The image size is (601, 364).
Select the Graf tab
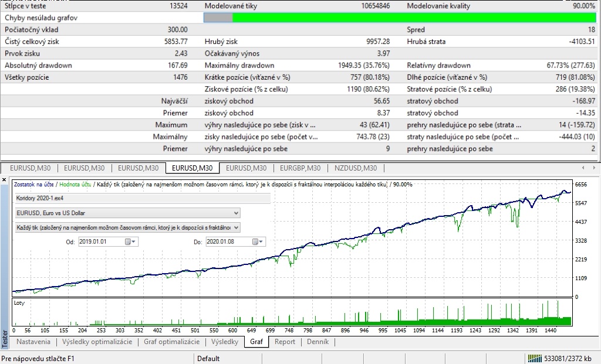256,342
